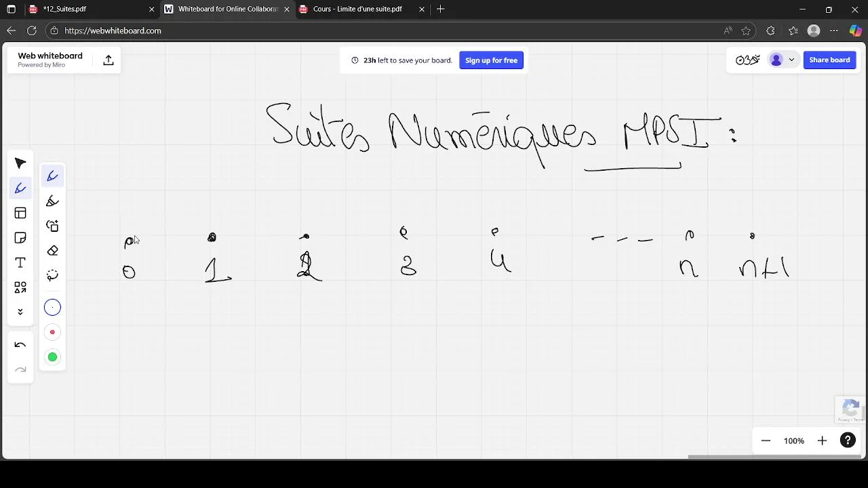Viewport: 868px width, 488px height.
Task: Open the 100% zoom level menu
Action: pyautogui.click(x=794, y=441)
